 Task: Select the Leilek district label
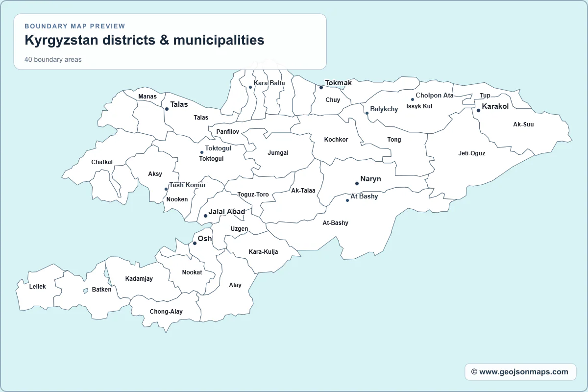pos(37,287)
